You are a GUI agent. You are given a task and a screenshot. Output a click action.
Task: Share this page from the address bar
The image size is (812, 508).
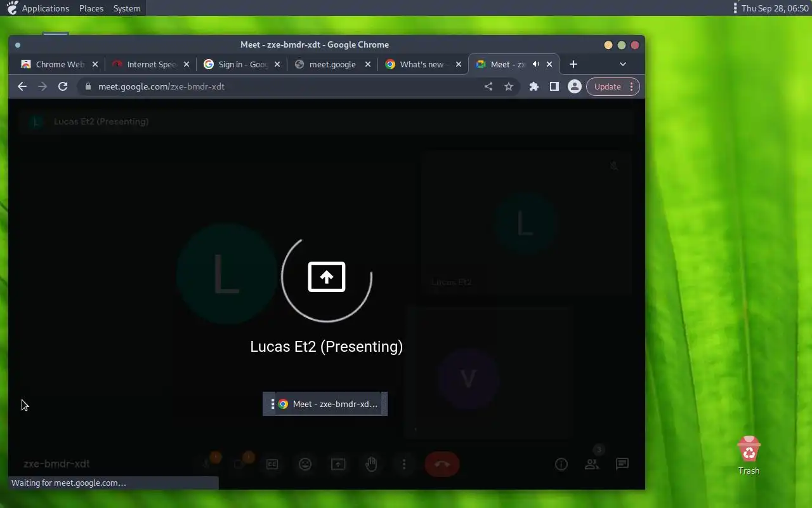pyautogui.click(x=488, y=86)
